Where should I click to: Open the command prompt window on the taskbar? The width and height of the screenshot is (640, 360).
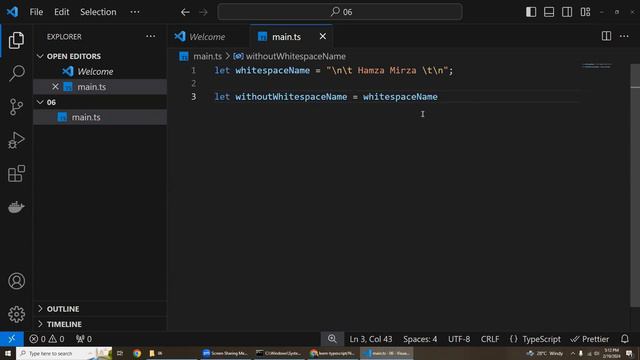point(279,353)
